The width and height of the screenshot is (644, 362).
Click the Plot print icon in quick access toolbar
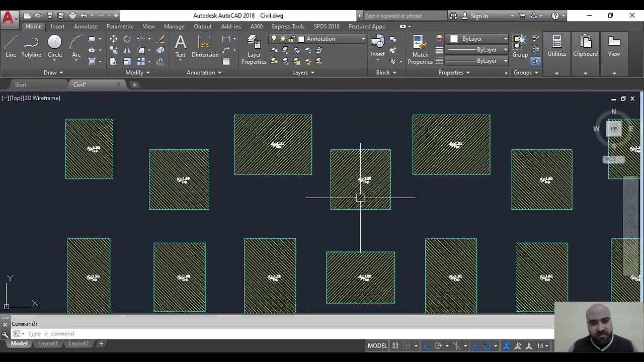[x=72, y=16]
